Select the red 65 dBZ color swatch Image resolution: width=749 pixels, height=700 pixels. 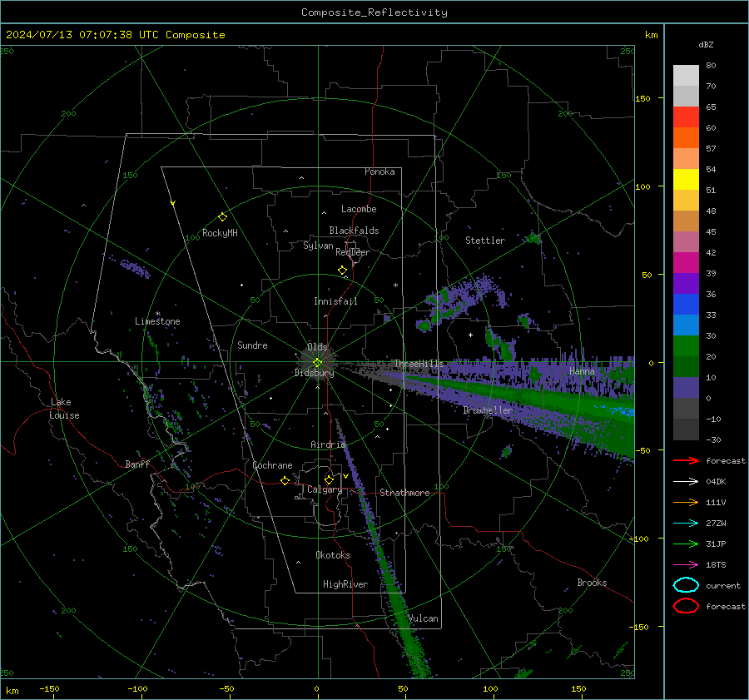686,117
